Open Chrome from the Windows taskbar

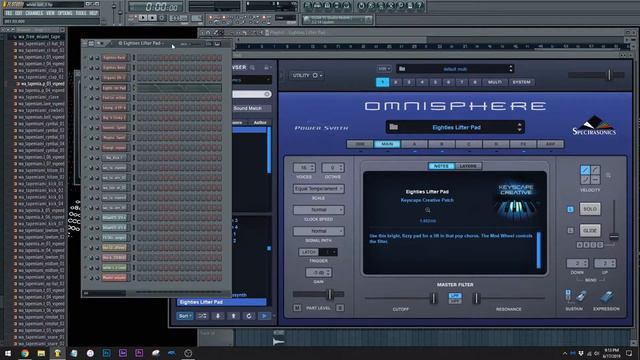pos(24,353)
